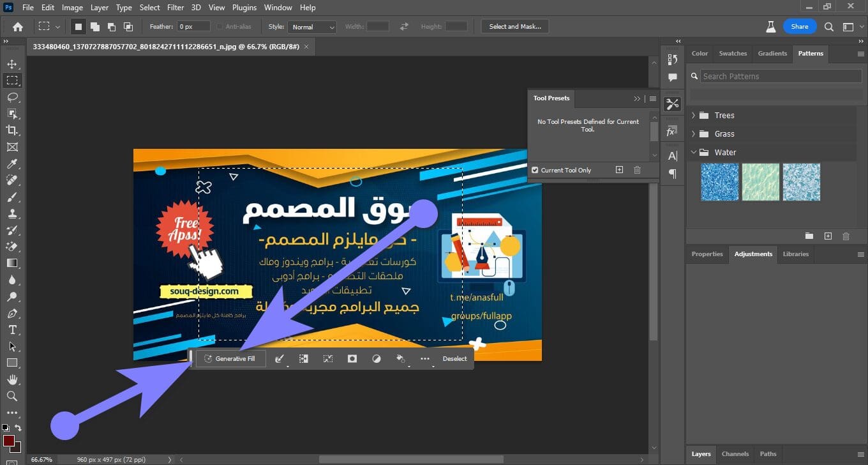The height and width of the screenshot is (465, 868).
Task: Click Deselect in contextual task bar
Action: 454,359
